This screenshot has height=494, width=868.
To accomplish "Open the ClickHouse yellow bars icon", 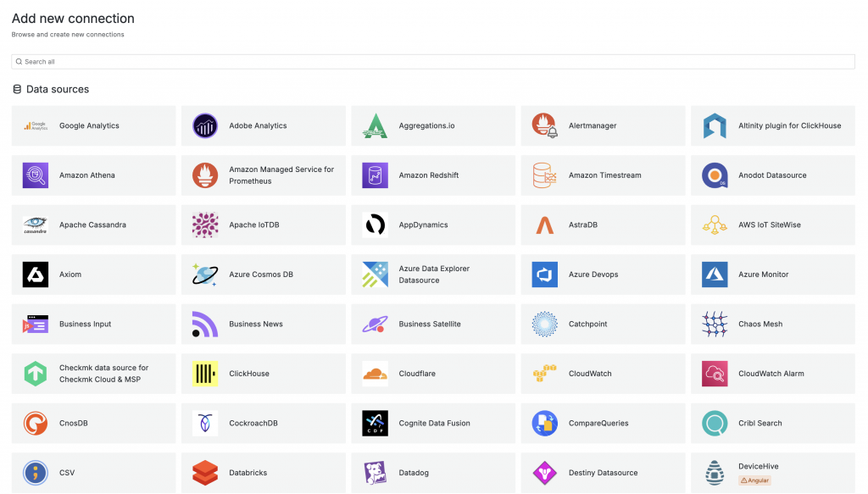I will (205, 374).
